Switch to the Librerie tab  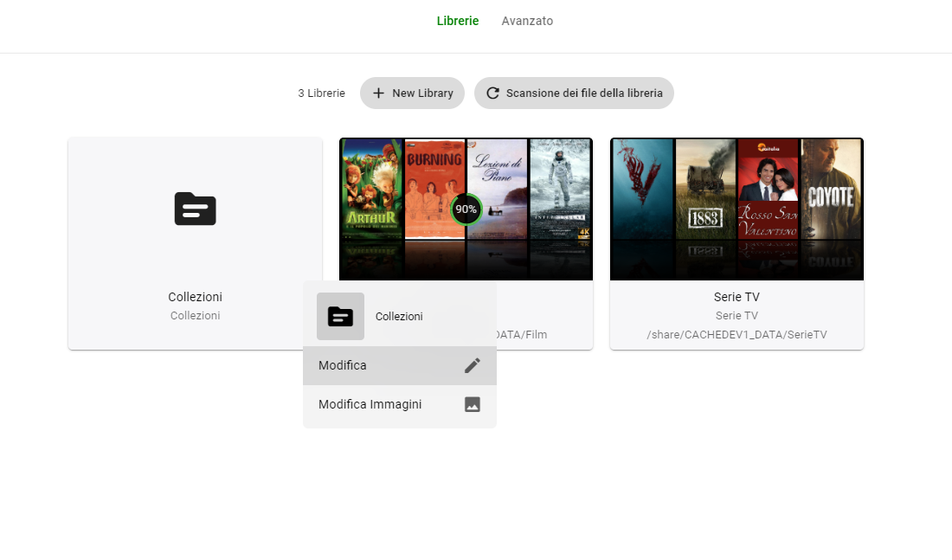pos(458,21)
